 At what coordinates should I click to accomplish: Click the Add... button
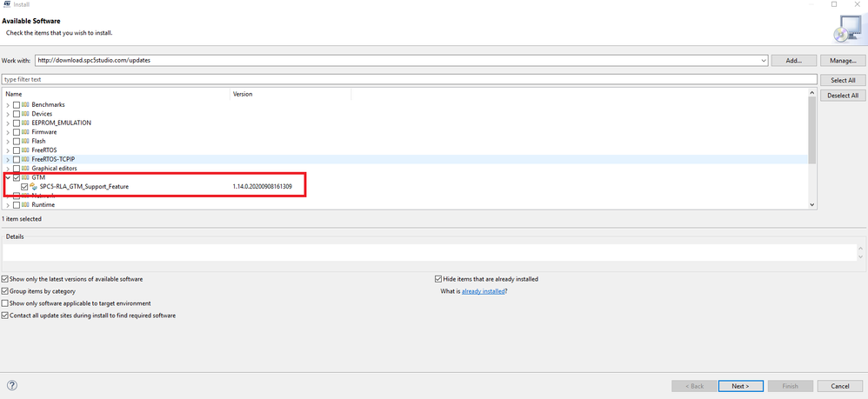pyautogui.click(x=794, y=60)
